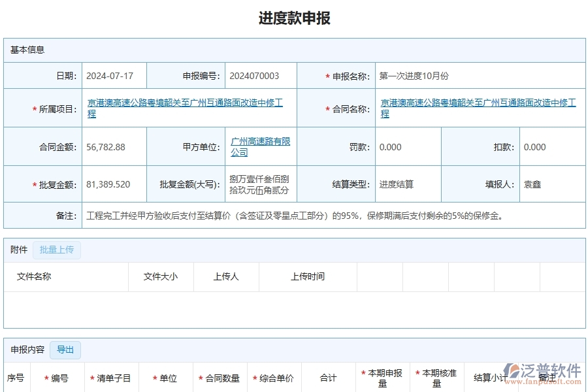Click the 日期 date field showing 2024-07-17
The image size is (588, 392).
[111, 75]
